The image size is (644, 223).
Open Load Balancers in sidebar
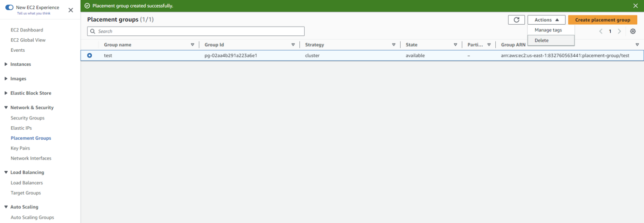click(x=27, y=183)
